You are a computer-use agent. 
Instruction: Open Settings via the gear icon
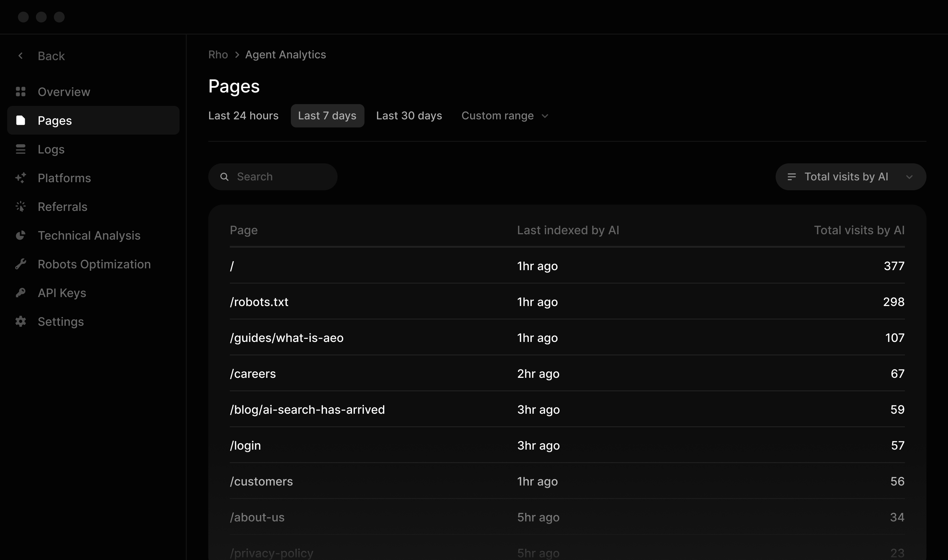coord(21,321)
